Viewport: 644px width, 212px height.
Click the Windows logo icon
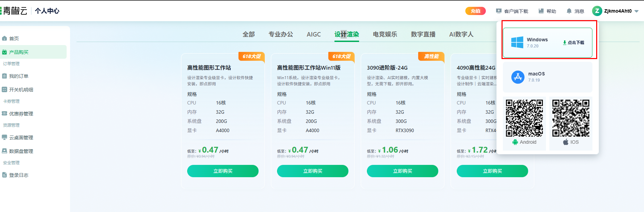pyautogui.click(x=517, y=42)
